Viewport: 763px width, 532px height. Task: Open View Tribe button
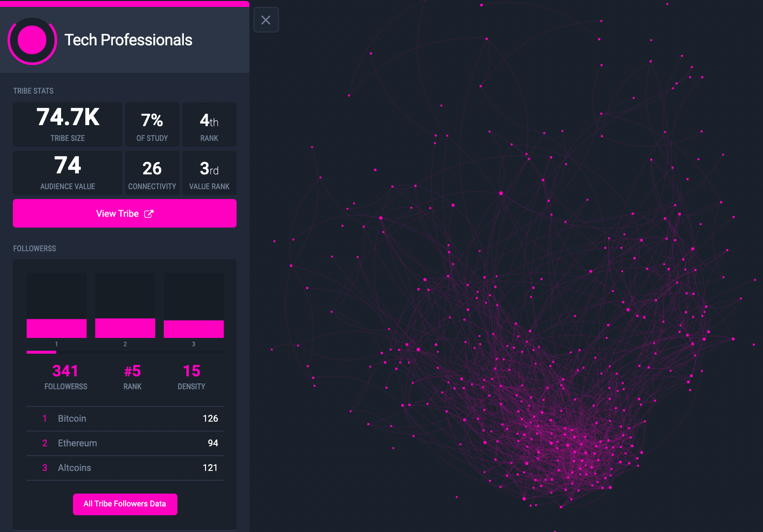coord(125,213)
